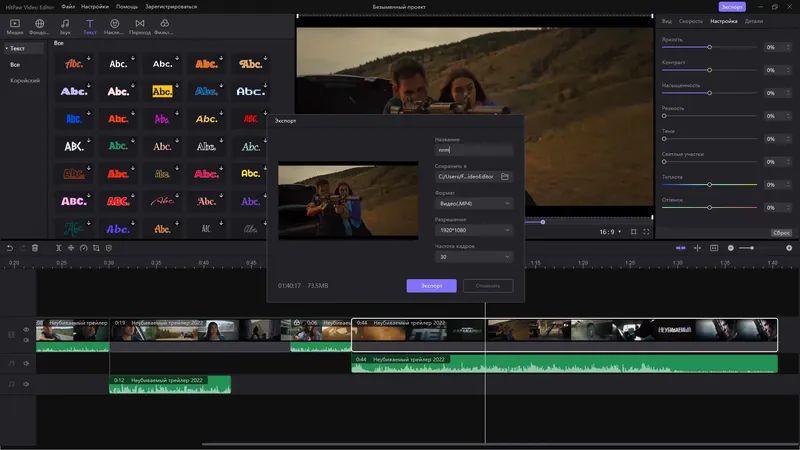
Task: Open the Transitions (Переход) panel icon
Action: [x=139, y=25]
